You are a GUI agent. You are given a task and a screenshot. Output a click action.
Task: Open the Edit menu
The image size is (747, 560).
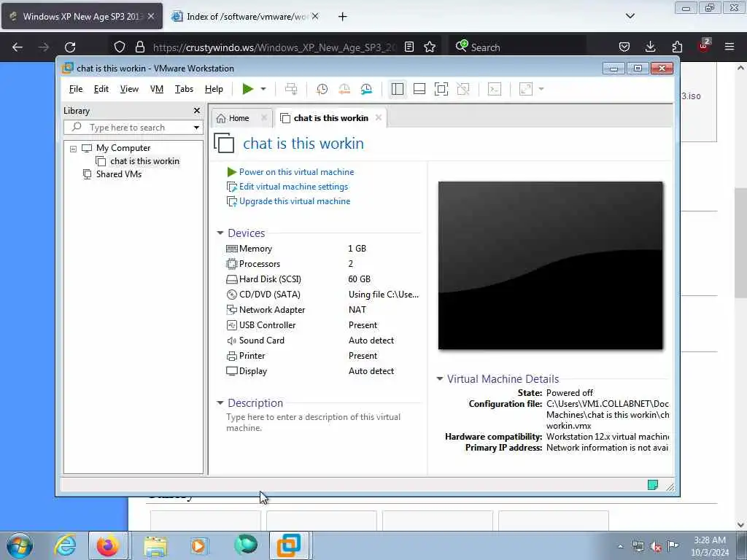(101, 89)
